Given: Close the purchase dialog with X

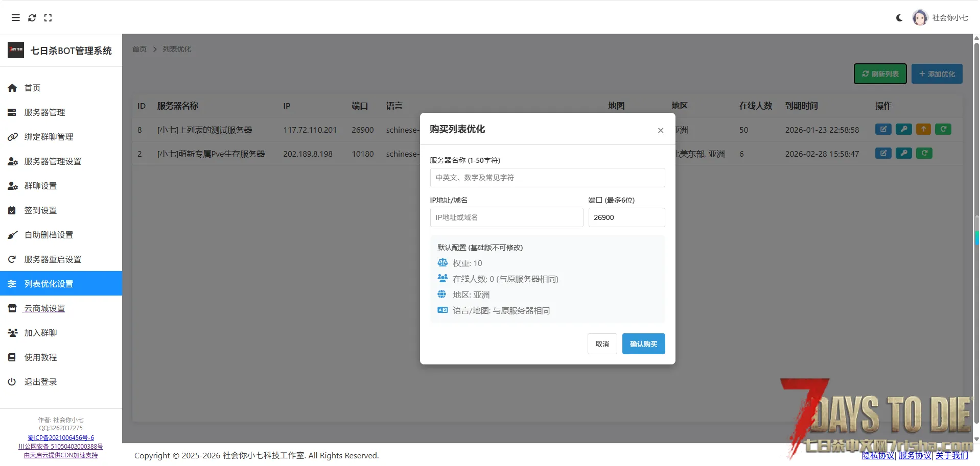Looking at the screenshot, I should click(x=661, y=131).
